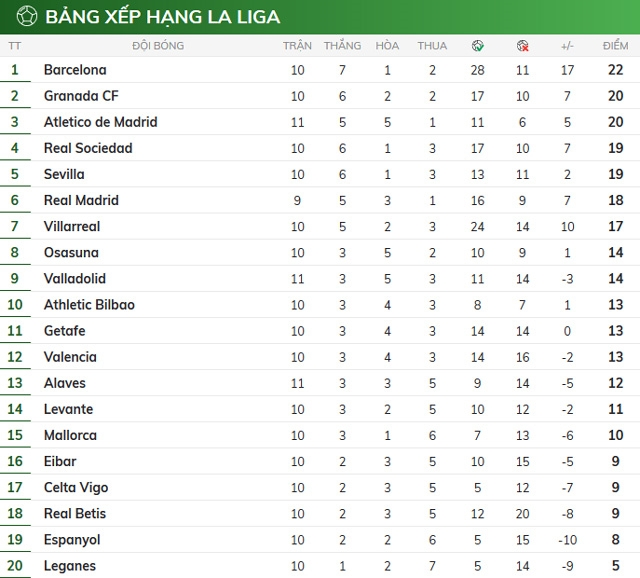Sort by the THẮNG column header
640x578 pixels.
[342, 46]
